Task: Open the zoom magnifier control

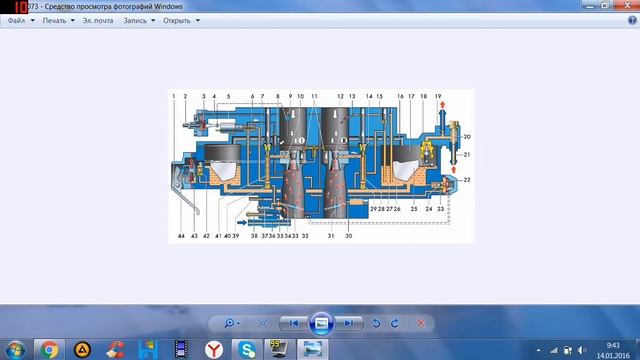Action: tap(231, 323)
